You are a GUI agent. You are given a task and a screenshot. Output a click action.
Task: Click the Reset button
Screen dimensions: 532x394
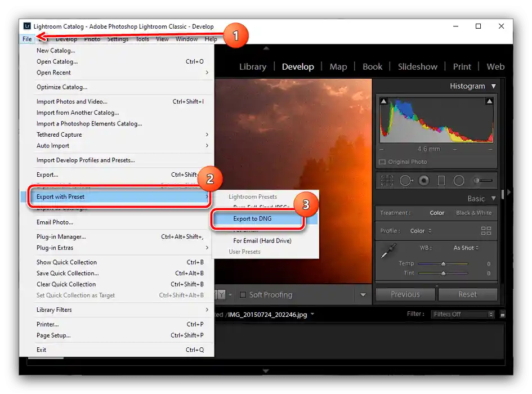[x=468, y=293]
